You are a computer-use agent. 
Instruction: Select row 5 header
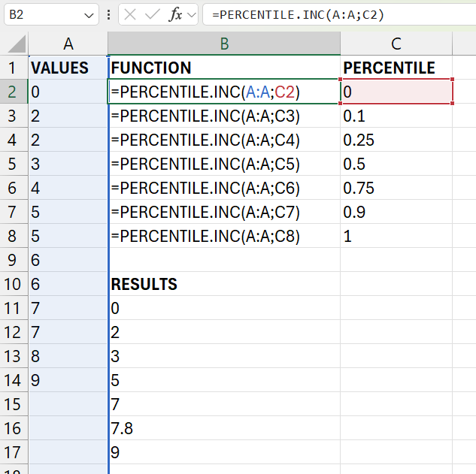(x=14, y=164)
